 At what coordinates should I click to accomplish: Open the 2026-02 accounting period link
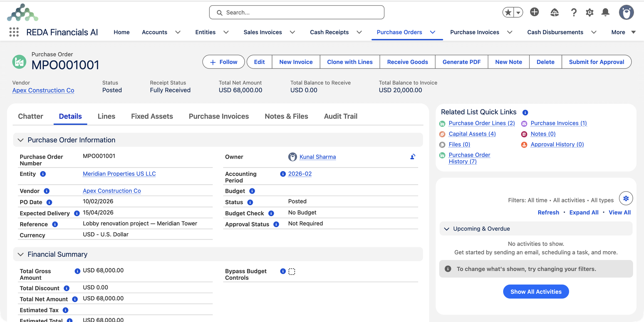pyautogui.click(x=300, y=174)
